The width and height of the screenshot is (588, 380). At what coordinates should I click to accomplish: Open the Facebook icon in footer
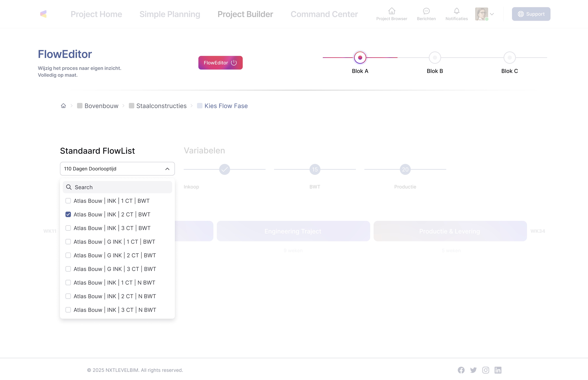tap(461, 370)
